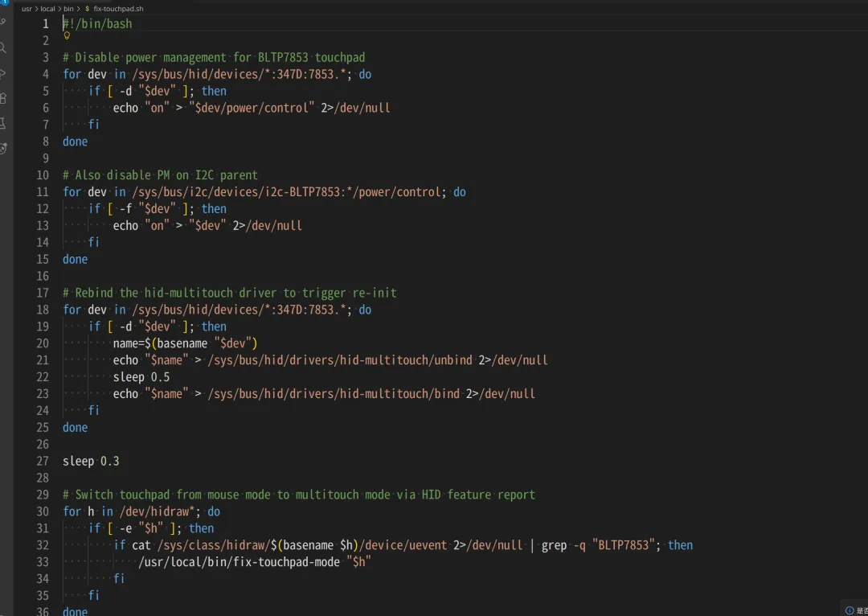Click 'grep' command on line 32
Image resolution: width=868 pixels, height=616 pixels.
[554, 545]
